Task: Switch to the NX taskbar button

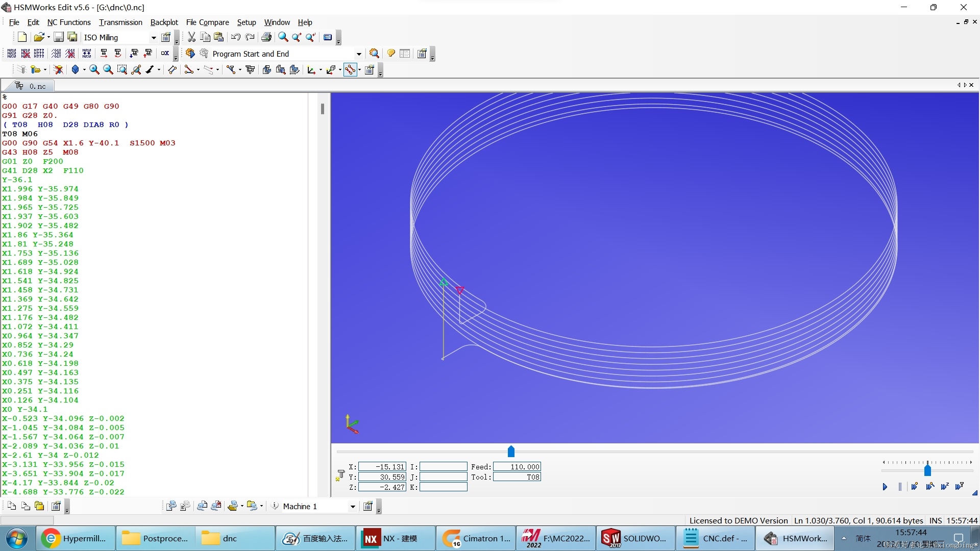Action: 395,538
